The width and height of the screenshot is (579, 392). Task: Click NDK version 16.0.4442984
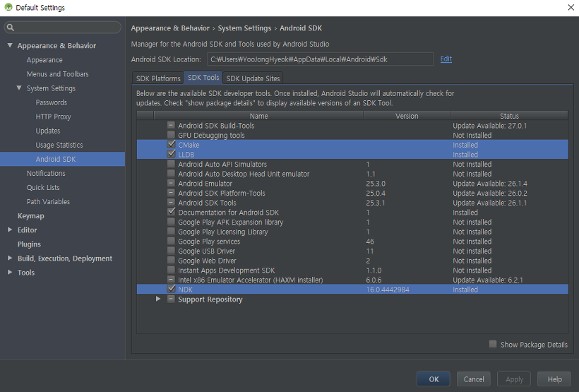click(388, 290)
